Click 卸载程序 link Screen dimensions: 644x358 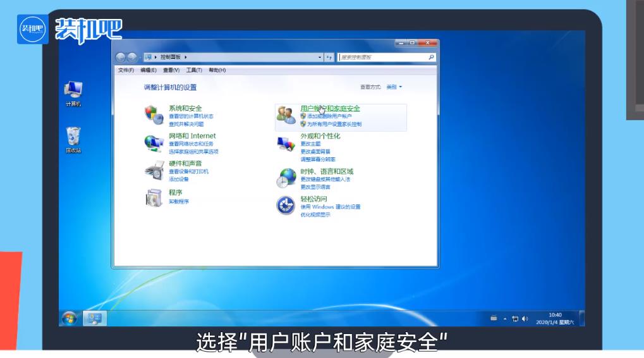(179, 201)
